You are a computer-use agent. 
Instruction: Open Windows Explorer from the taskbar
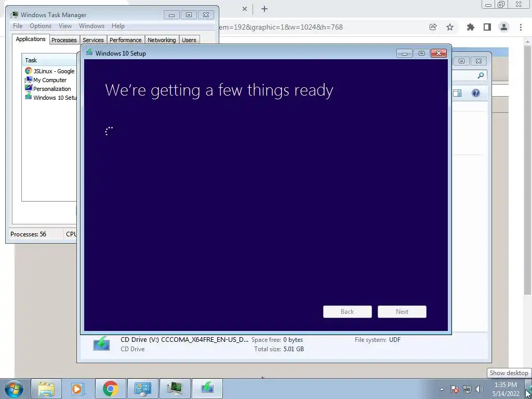pos(46,389)
